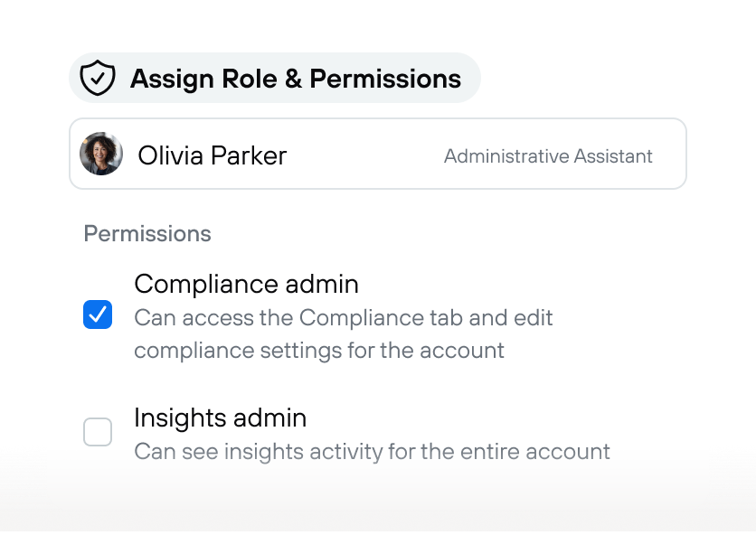
Task: Click the white checkmark inside the blue box
Action: [98, 314]
